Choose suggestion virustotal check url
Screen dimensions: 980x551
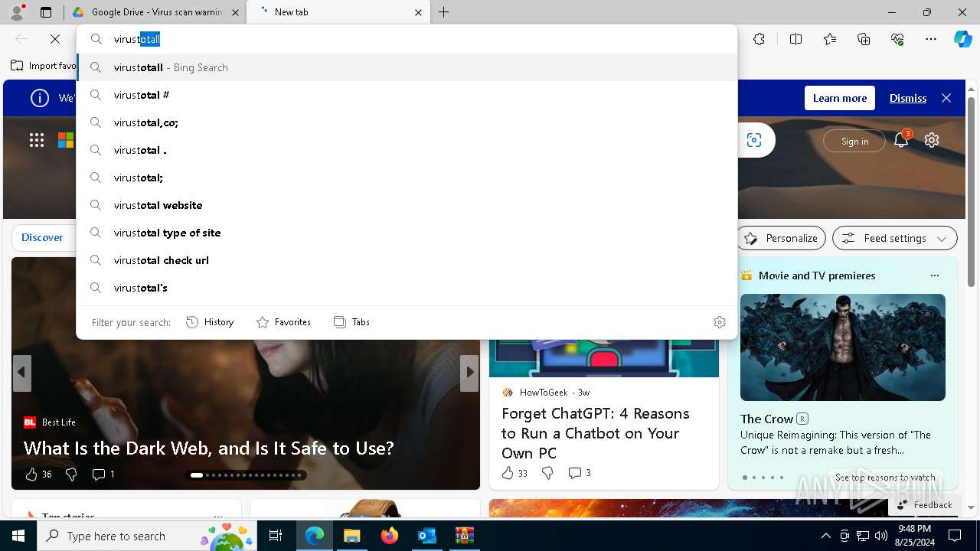click(407, 260)
